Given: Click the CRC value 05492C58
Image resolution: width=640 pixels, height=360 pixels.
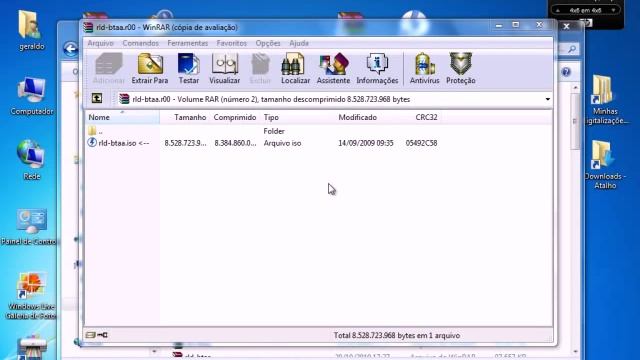Looking at the screenshot, I should click(421, 143).
